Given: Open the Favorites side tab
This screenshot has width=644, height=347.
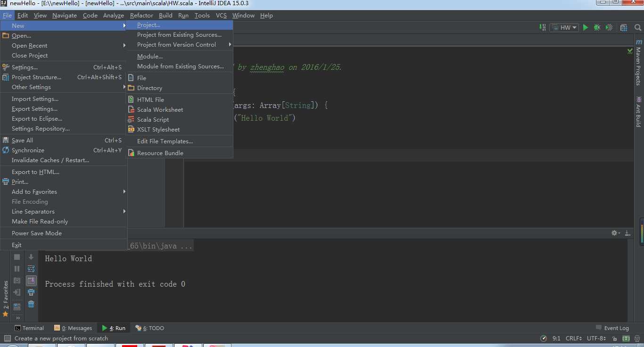Looking at the screenshot, I should pos(5,298).
